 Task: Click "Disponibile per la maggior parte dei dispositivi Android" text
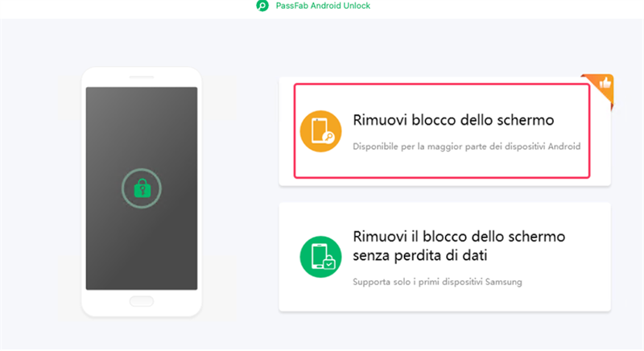point(467,147)
